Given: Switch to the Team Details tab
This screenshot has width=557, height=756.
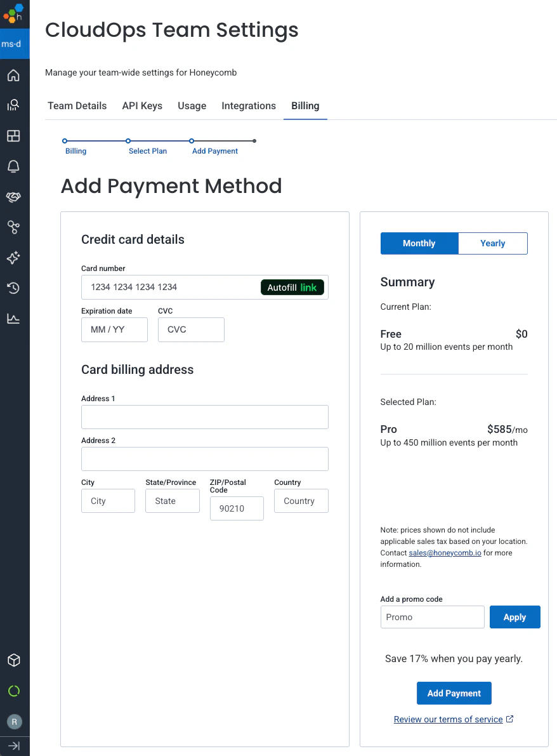Looking at the screenshot, I should tap(77, 105).
